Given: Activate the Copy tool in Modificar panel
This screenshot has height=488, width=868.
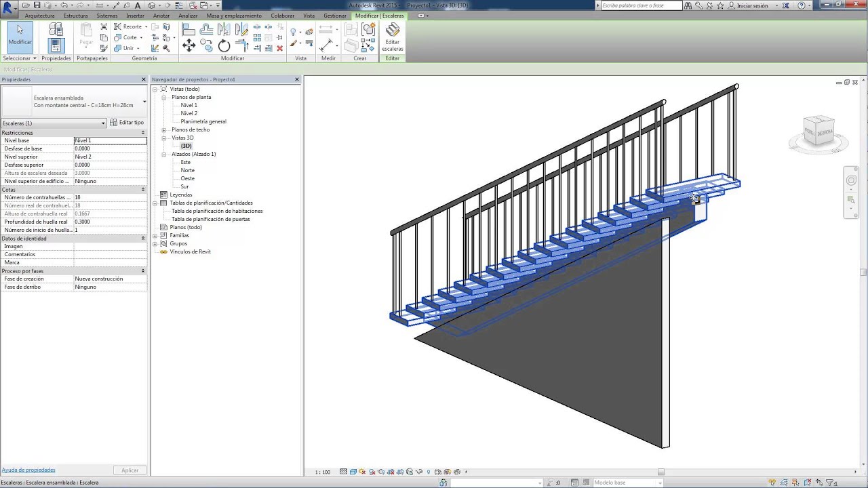Looking at the screenshot, I should [x=206, y=45].
